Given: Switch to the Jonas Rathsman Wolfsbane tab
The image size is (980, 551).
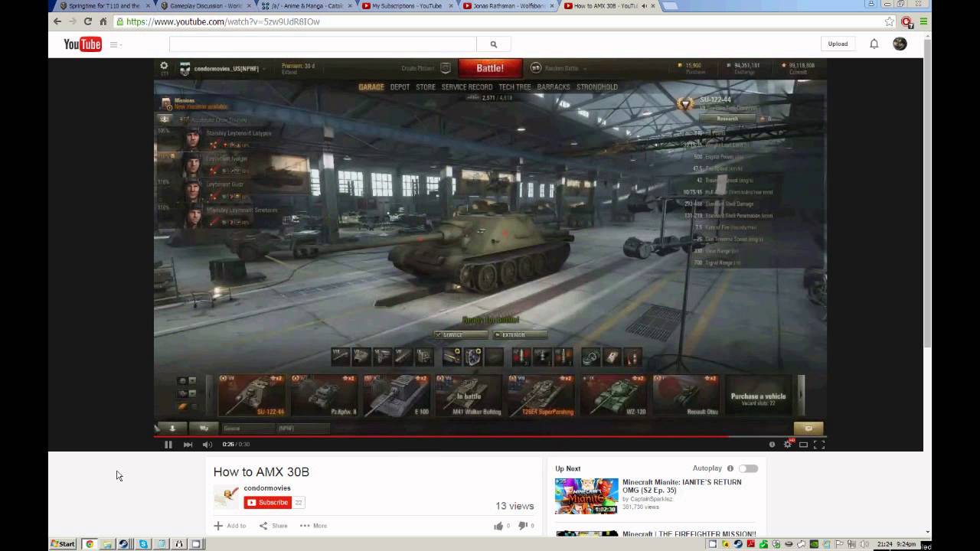Looking at the screenshot, I should 508,5.
